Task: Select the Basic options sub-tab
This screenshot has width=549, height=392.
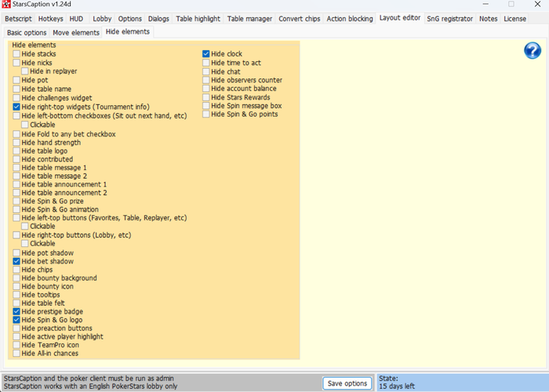Action: [27, 32]
